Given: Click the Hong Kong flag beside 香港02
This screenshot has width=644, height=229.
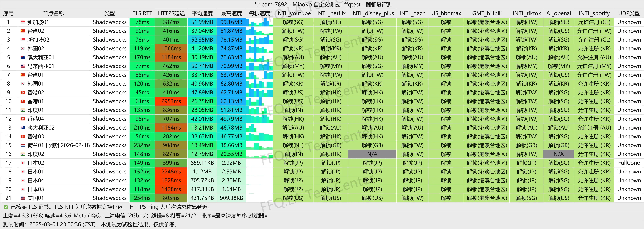Looking at the screenshot, I should click(22, 92).
